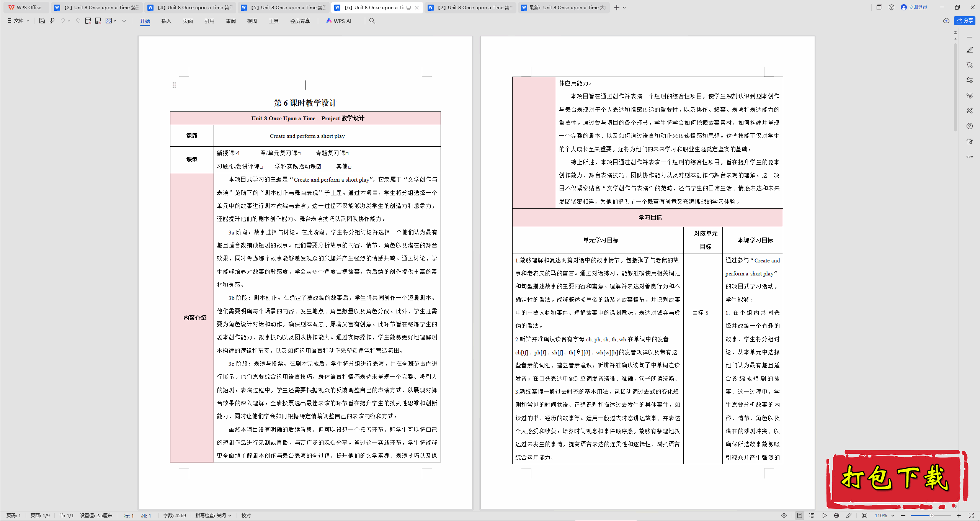Click the pen icon in the right sidebar
This screenshot has width=980, height=521.
pos(970,50)
